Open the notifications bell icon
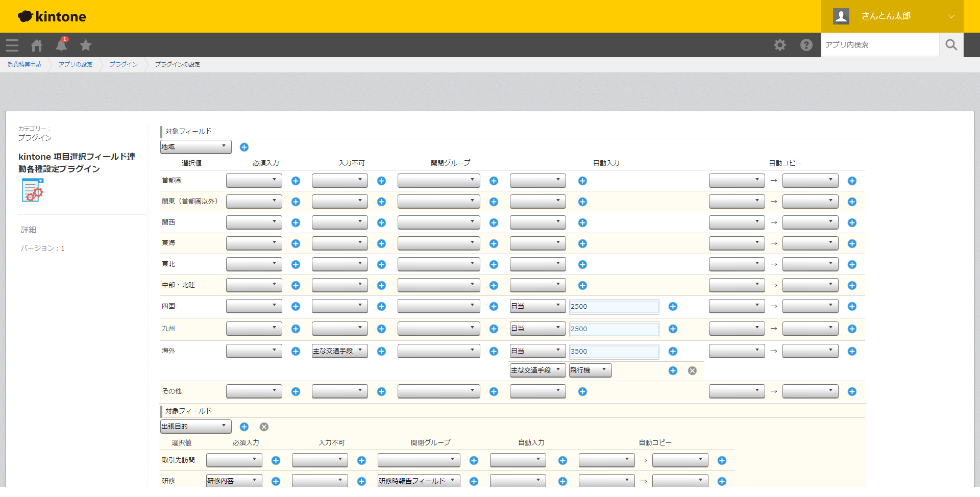This screenshot has width=980, height=497. [x=62, y=45]
